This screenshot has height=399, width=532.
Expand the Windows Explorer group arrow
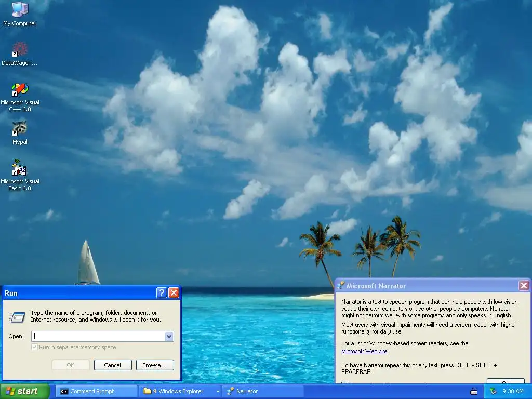(218, 392)
